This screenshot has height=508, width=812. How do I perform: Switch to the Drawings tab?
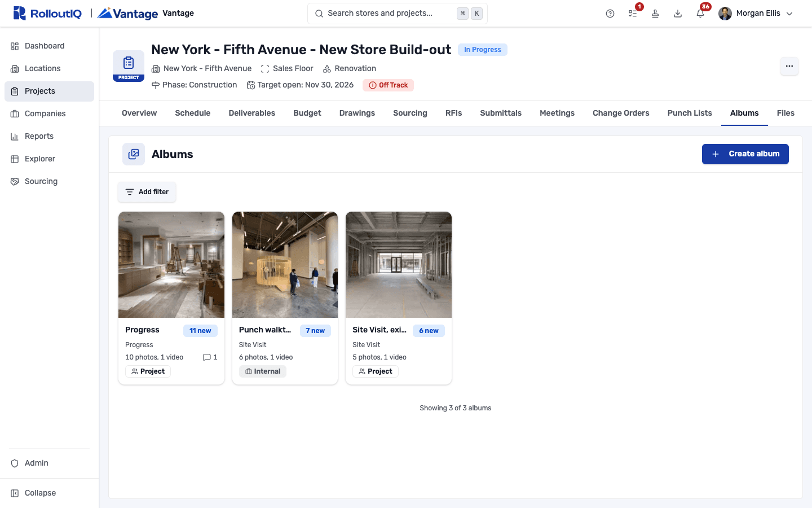(x=357, y=113)
